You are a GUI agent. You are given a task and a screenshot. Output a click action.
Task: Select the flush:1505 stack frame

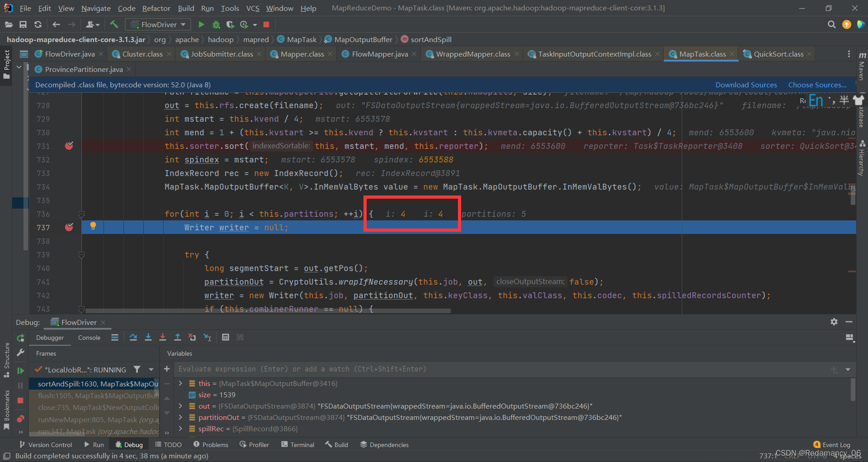94,395
